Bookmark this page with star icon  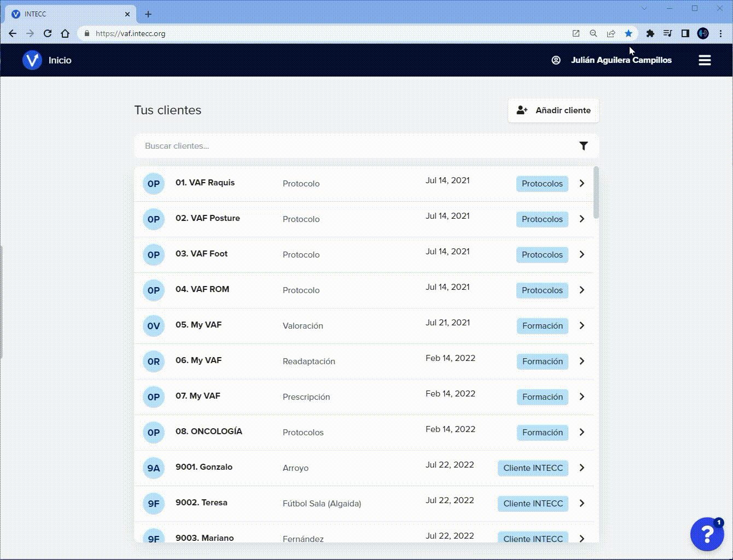[629, 33]
